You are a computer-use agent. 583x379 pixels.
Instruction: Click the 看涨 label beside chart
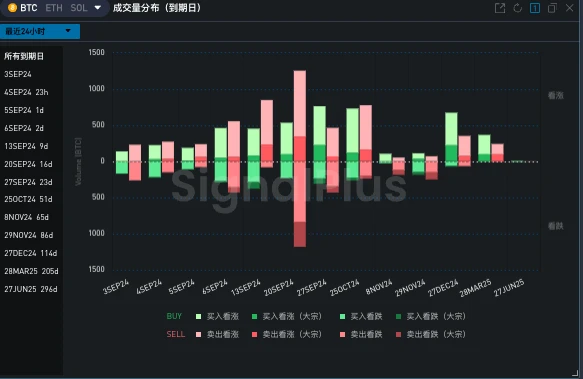click(x=555, y=96)
